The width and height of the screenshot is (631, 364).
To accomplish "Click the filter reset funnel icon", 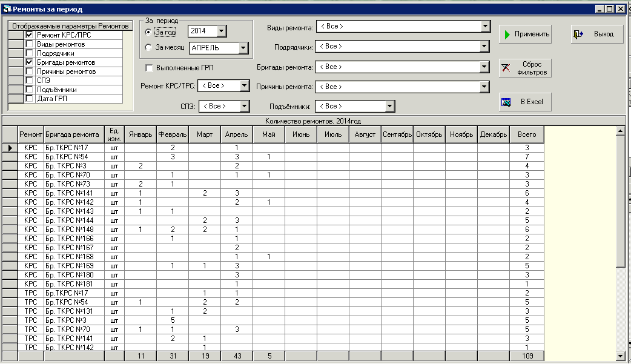I will (506, 68).
